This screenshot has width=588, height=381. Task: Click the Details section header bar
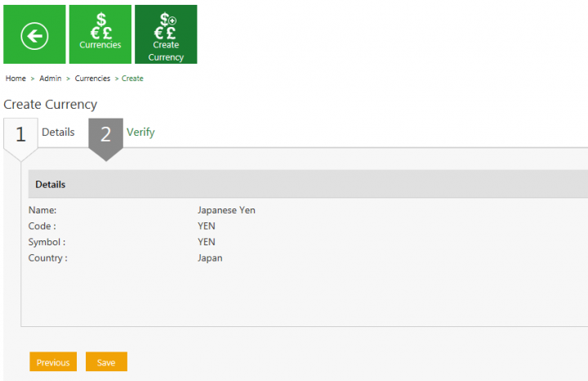tap(308, 184)
